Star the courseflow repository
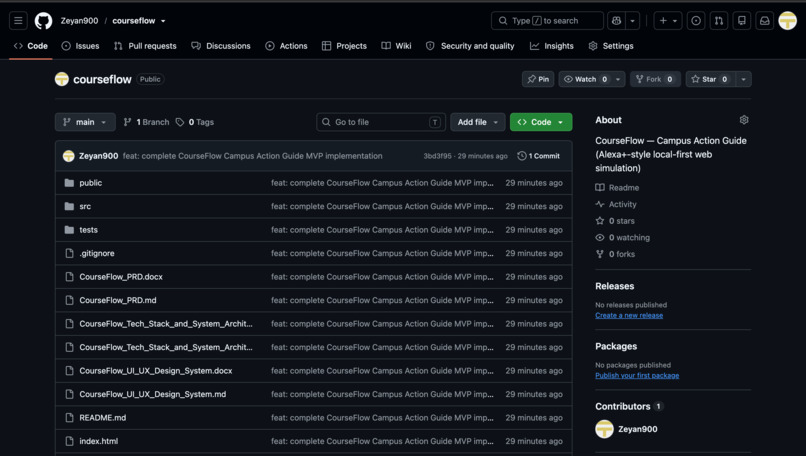Screen dimensions: 806x456 coord(711,79)
